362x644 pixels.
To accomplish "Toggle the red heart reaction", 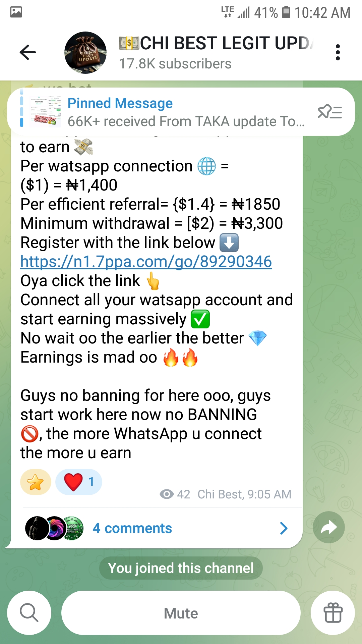I will [79, 482].
